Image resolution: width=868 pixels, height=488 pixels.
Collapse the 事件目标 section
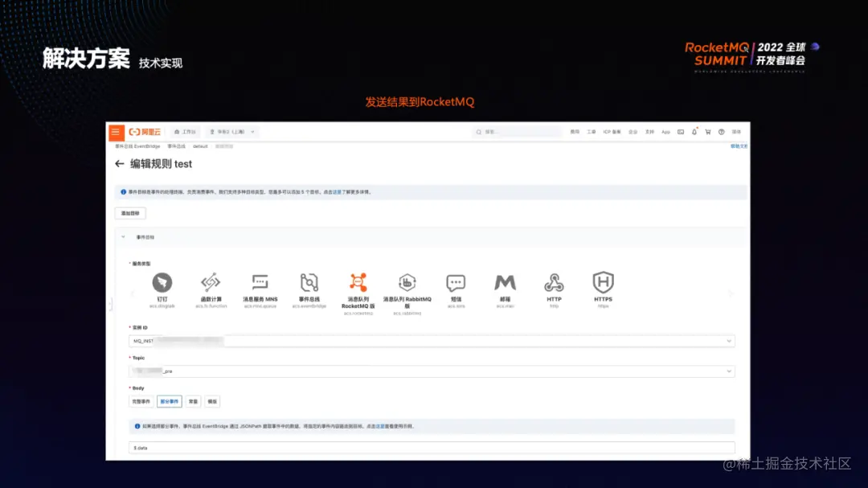(123, 237)
